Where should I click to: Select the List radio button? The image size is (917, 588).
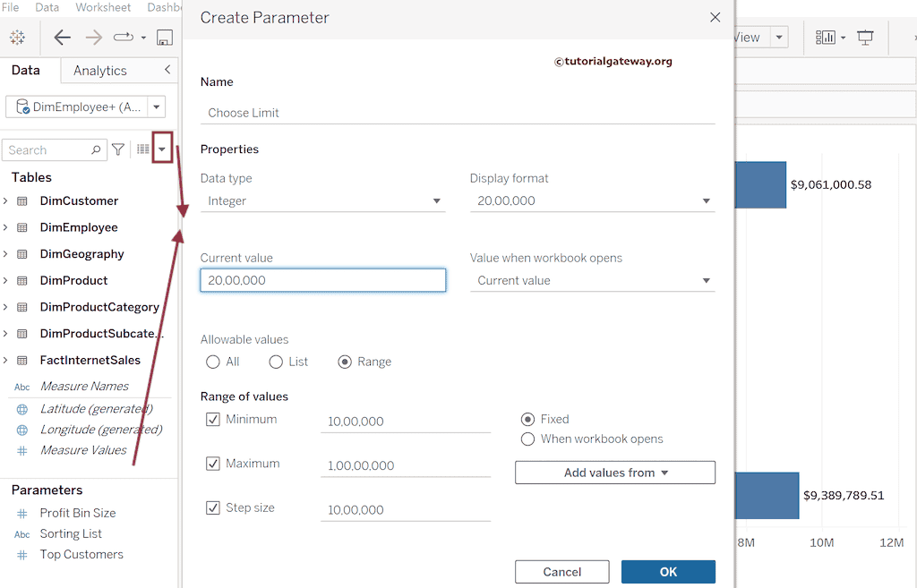tap(276, 362)
